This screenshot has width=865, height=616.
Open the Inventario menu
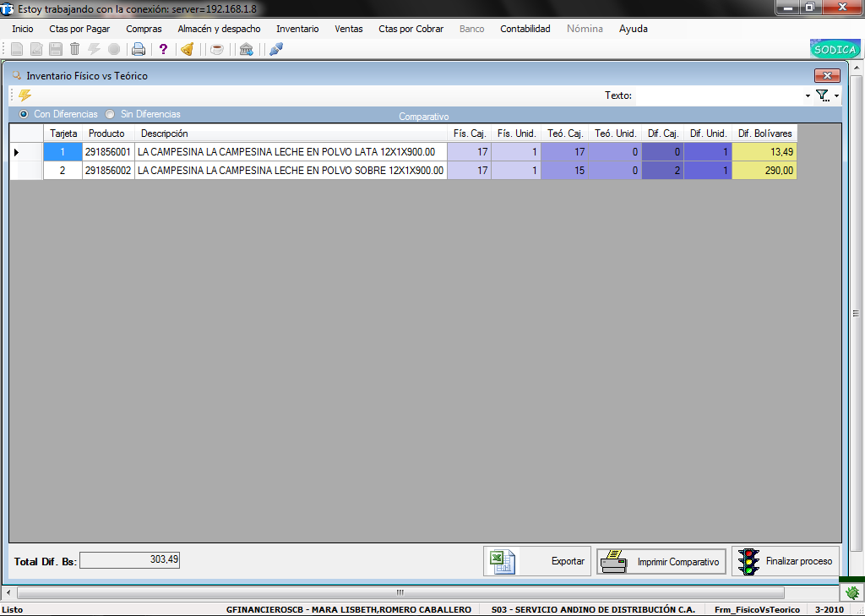tap(297, 29)
